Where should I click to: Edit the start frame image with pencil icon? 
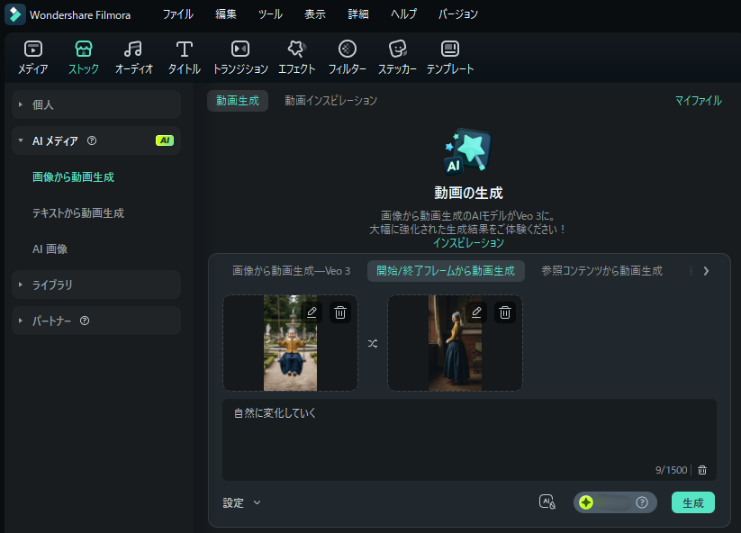[312, 312]
